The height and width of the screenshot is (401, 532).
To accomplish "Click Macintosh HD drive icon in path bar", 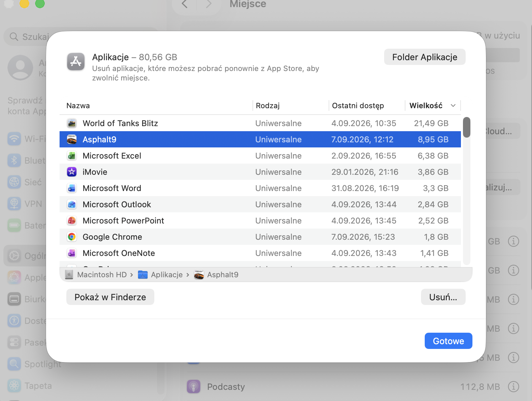I will pyautogui.click(x=69, y=275).
